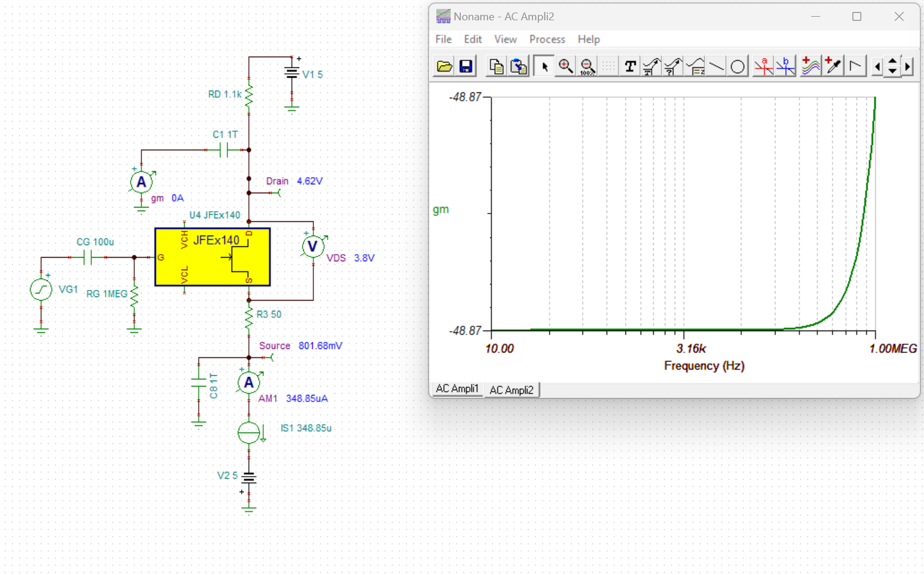Click the 10.00 frequency axis label
The width and height of the screenshot is (924, 575).
click(x=500, y=348)
